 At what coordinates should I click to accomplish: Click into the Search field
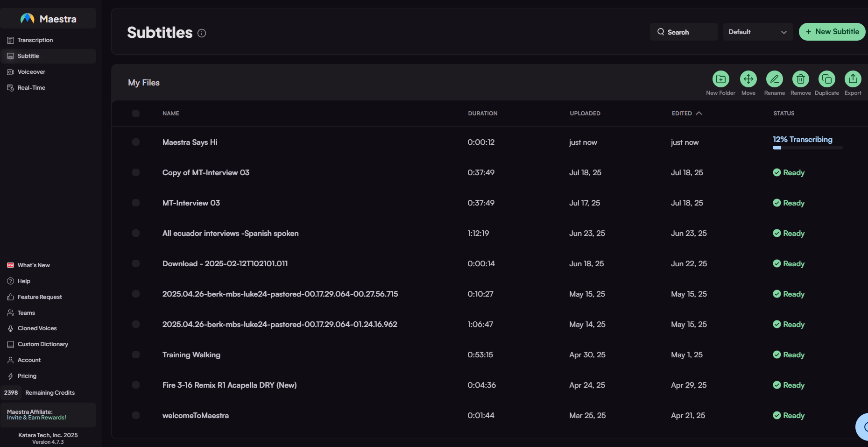coord(684,32)
